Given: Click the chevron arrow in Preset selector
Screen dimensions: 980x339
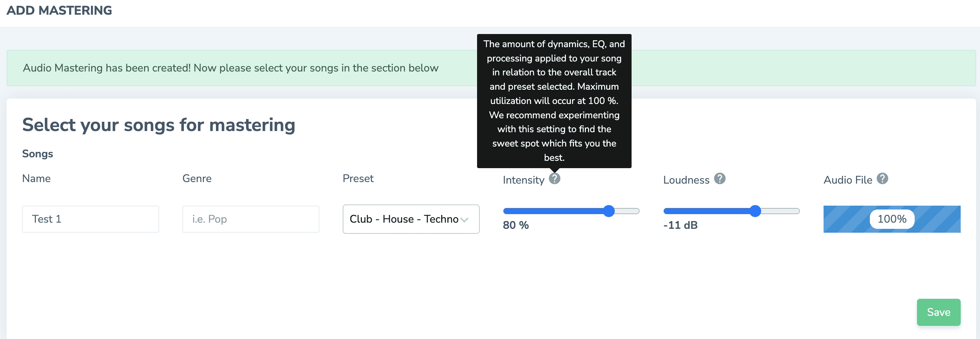Looking at the screenshot, I should click(464, 220).
